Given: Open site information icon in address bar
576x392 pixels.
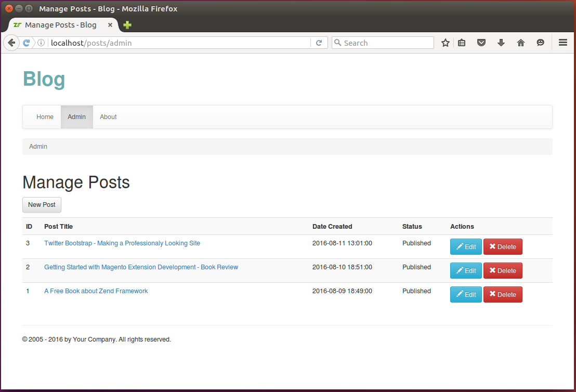Looking at the screenshot, I should click(x=41, y=43).
